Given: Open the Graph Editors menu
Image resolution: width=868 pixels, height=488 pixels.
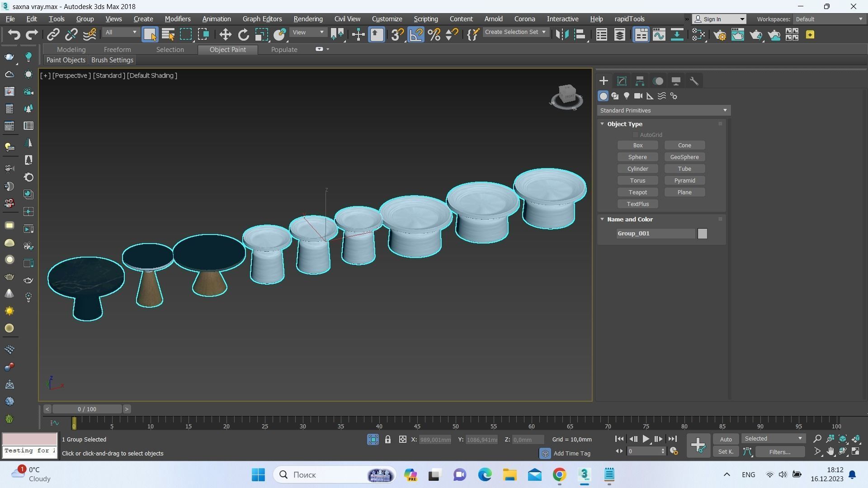Looking at the screenshot, I should click(x=262, y=19).
